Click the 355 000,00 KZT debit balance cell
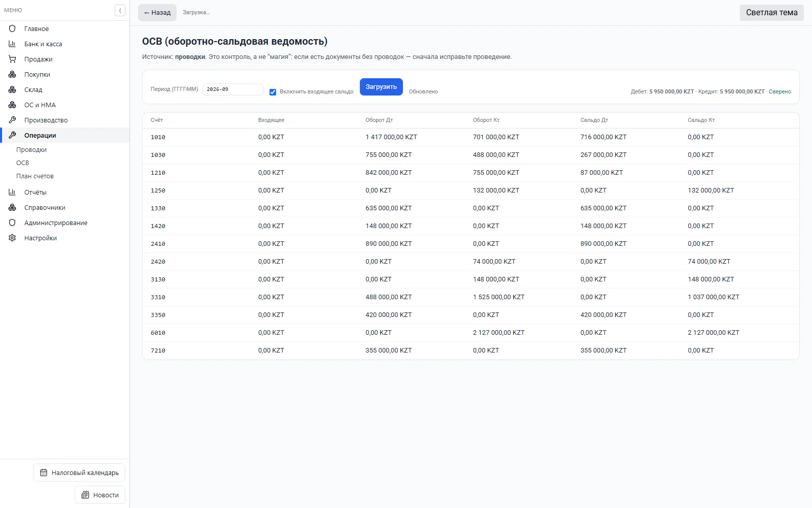 coord(603,351)
